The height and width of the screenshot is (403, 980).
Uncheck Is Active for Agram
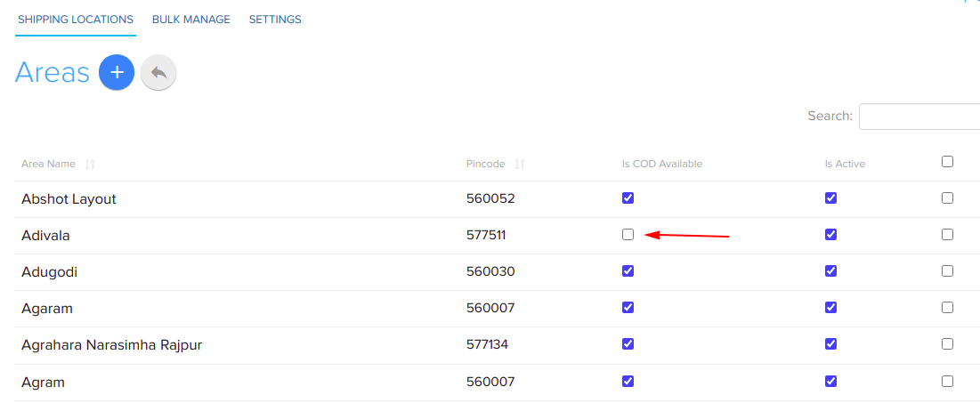tap(830, 381)
